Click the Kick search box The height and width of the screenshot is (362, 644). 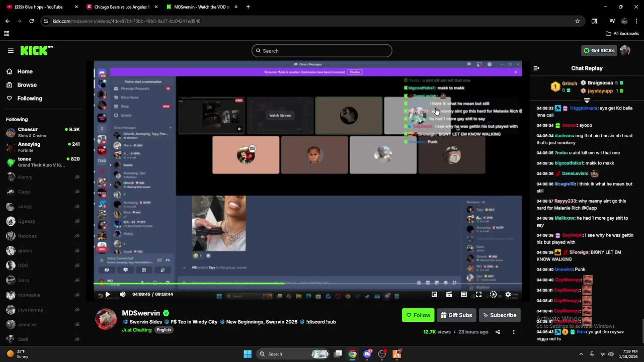321,51
